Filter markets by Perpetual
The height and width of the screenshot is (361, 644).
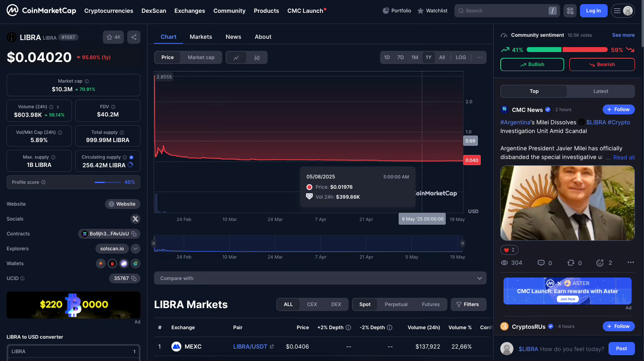click(x=396, y=304)
